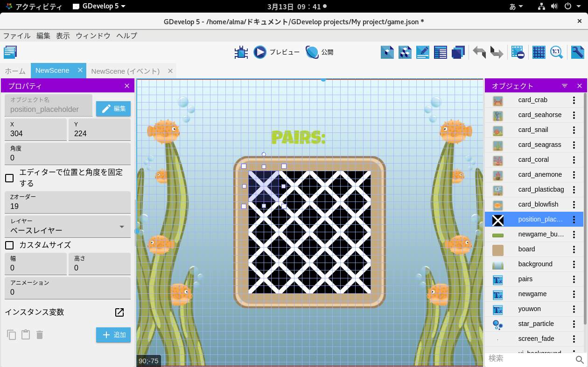This screenshot has height=367, width=588.
Task: Redo the last change
Action: (x=497, y=52)
